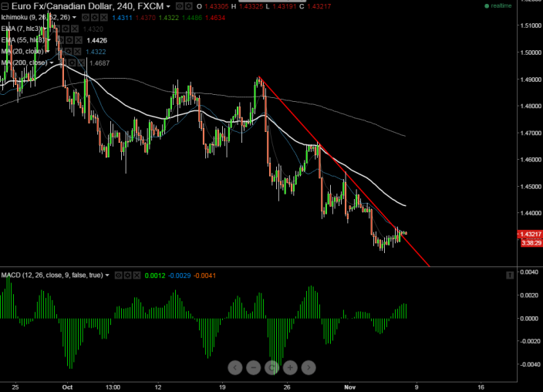Click the 3:38:29 bar countdown label
543x392 pixels.
[x=531, y=243]
